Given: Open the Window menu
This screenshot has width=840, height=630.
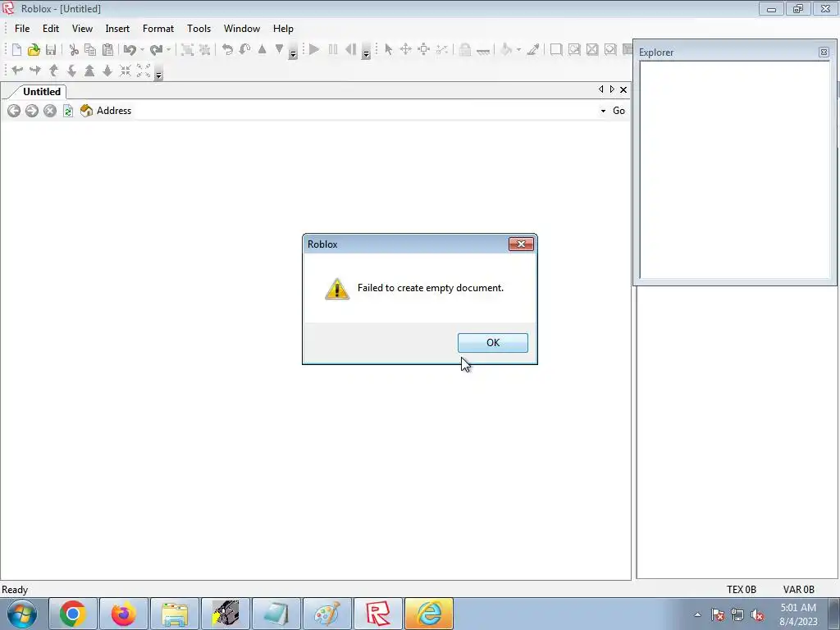Looking at the screenshot, I should (242, 29).
